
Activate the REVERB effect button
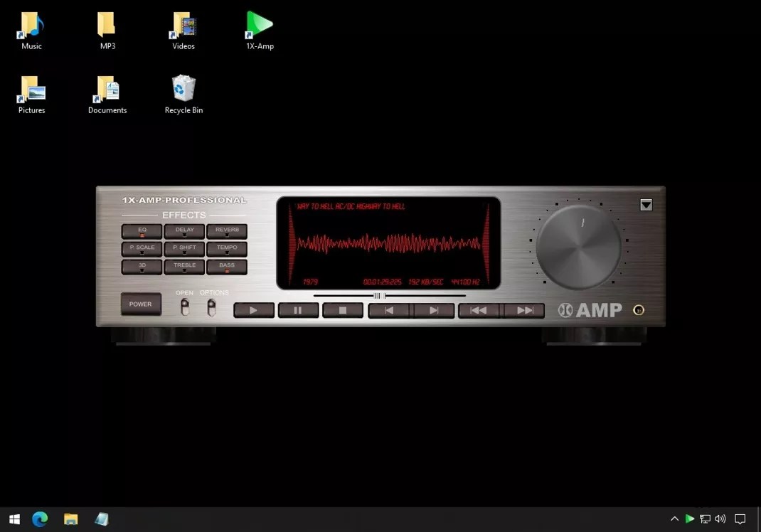pyautogui.click(x=227, y=230)
